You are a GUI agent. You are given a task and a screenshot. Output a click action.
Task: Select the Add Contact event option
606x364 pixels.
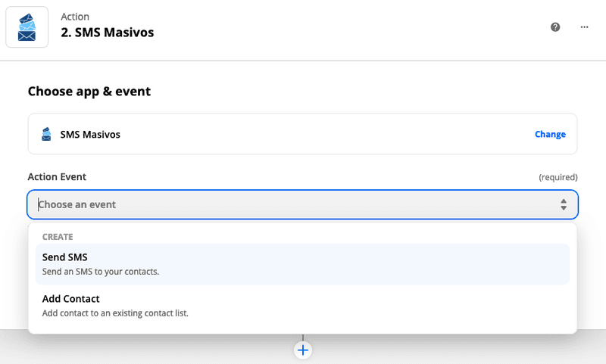pyautogui.click(x=302, y=306)
